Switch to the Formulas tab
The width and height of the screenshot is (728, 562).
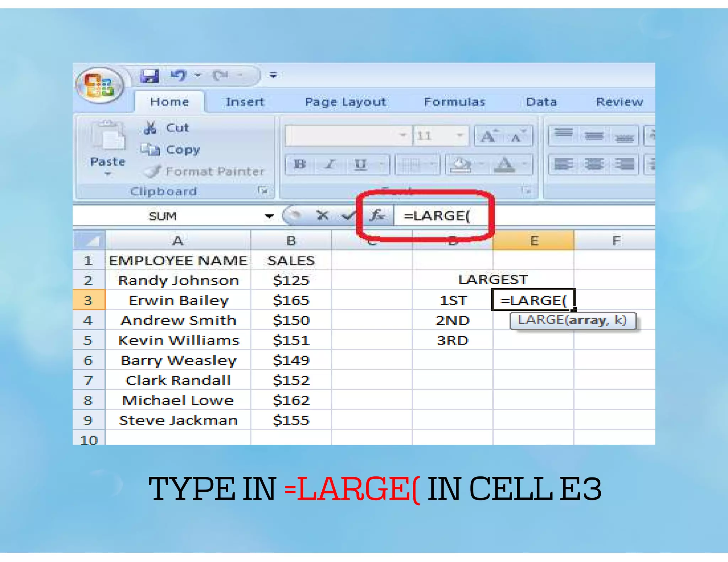point(454,102)
